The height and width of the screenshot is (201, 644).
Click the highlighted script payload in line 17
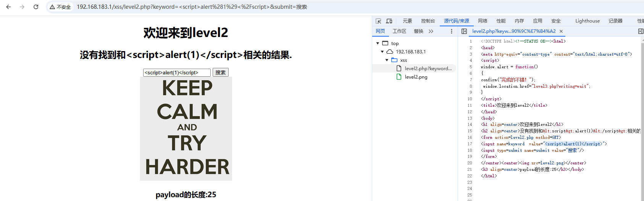tap(573, 144)
